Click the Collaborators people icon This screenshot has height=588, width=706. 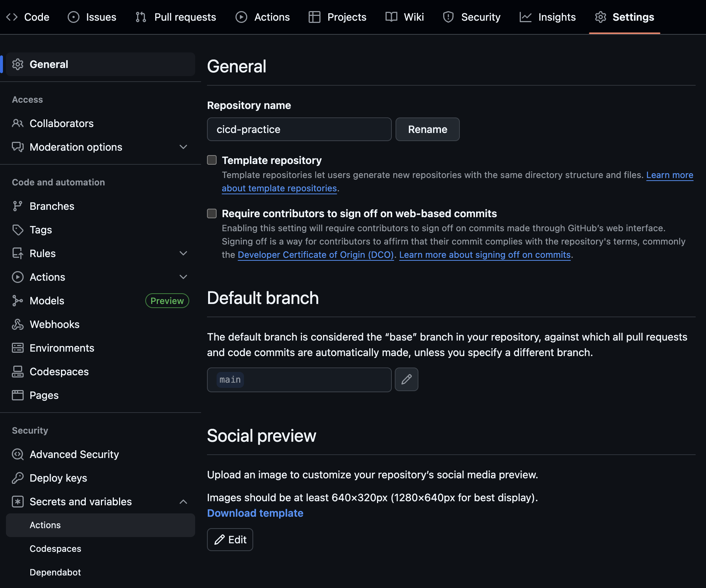tap(18, 123)
